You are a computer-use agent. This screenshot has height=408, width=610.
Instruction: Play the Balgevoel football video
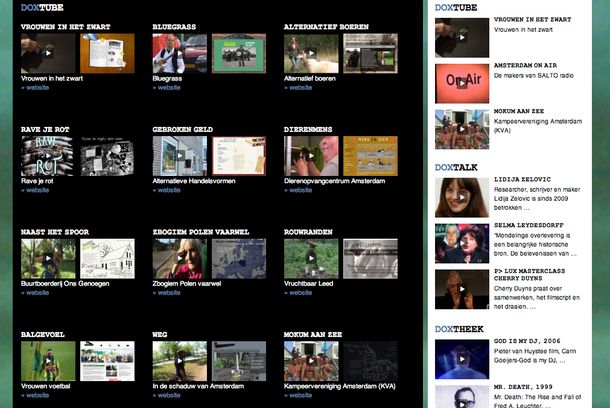[x=48, y=361]
